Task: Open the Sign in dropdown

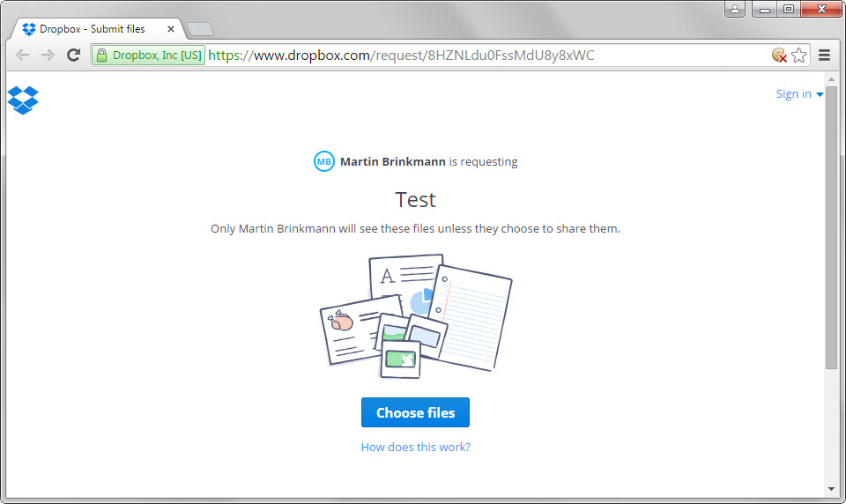Action: (x=799, y=94)
